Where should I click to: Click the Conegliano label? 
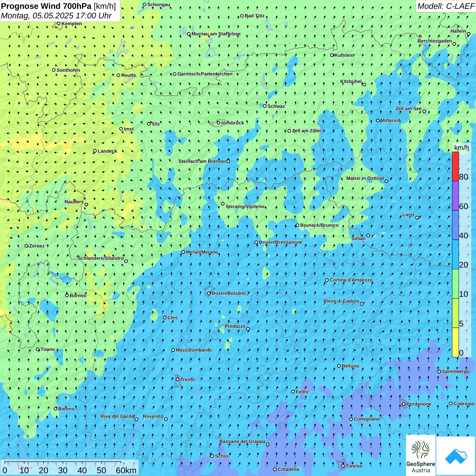pyautogui.click(x=367, y=419)
